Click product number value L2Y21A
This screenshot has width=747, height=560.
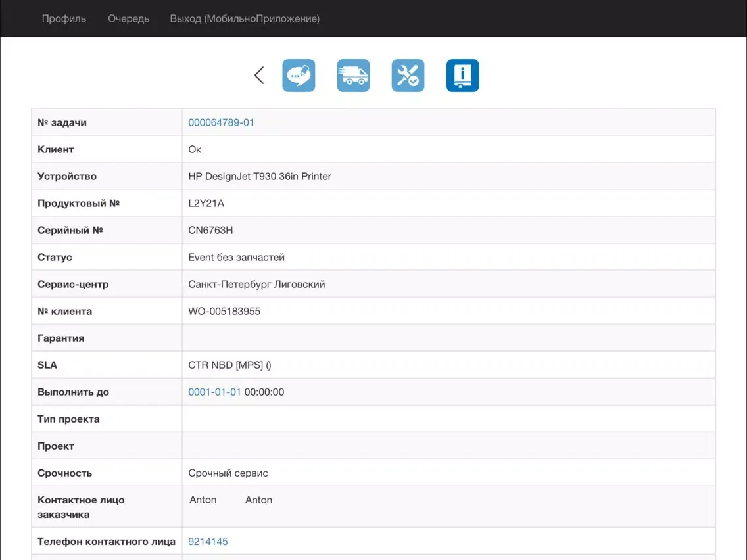(206, 203)
